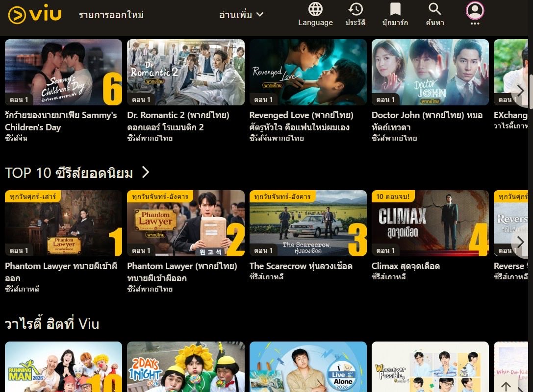Click title Phantom Lawyer ทนายผีเข้าผีออก
This screenshot has height=392, width=533.
(x=61, y=272)
